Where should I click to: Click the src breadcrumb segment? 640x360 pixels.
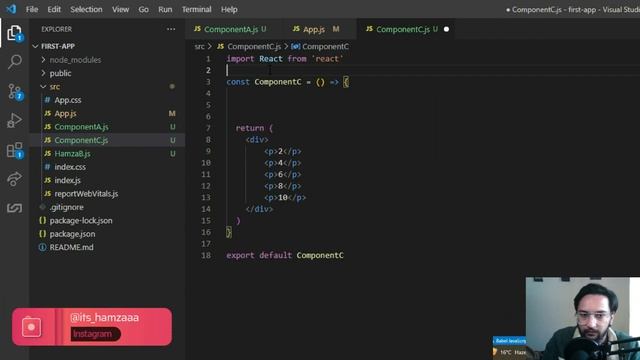pyautogui.click(x=200, y=47)
